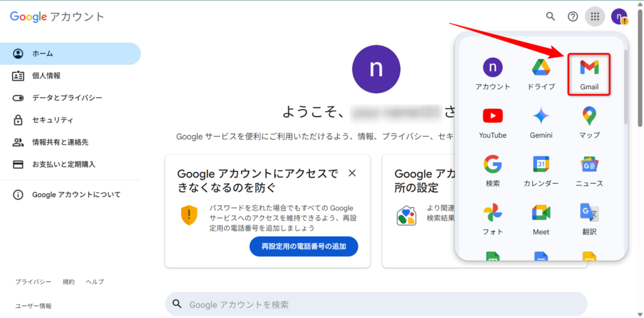
Task: Open the help question mark icon
Action: point(572,16)
